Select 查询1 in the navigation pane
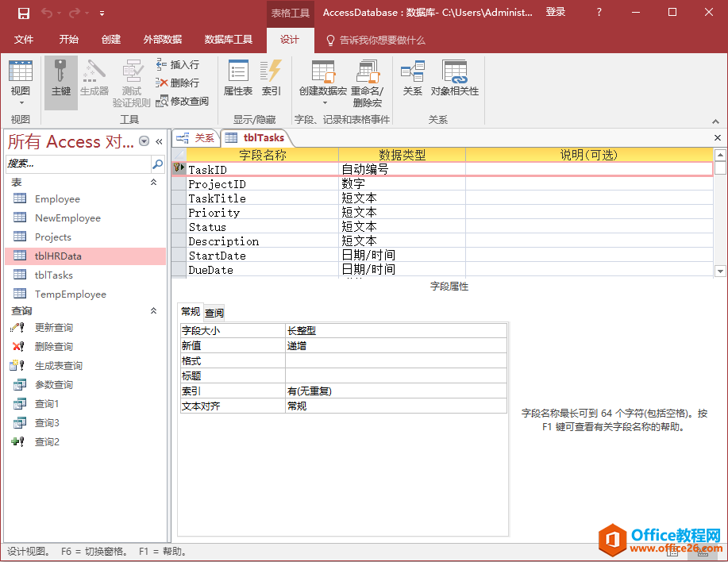This screenshot has width=728, height=562. (86, 404)
